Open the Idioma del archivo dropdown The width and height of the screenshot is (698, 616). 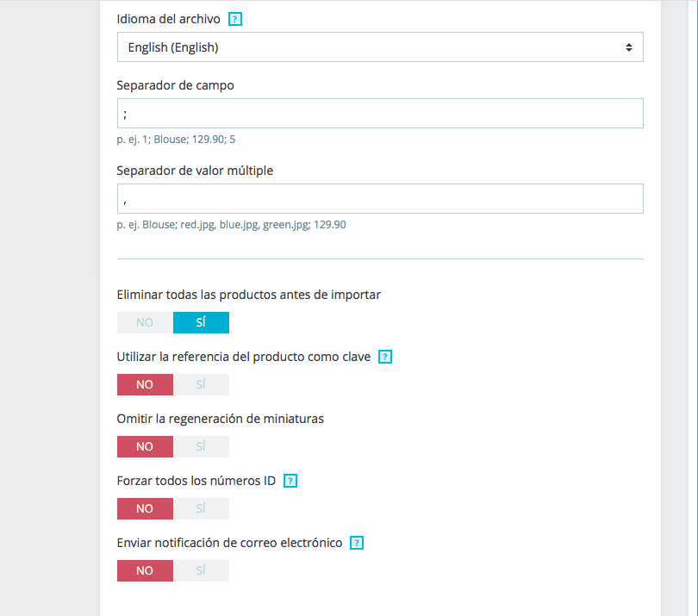click(x=379, y=47)
